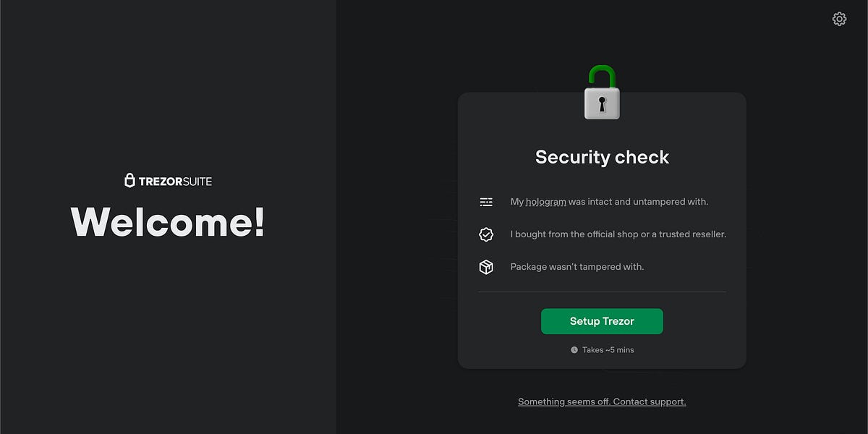This screenshot has height=434, width=868.
Task: Click the hologram lines icon
Action: (x=485, y=202)
